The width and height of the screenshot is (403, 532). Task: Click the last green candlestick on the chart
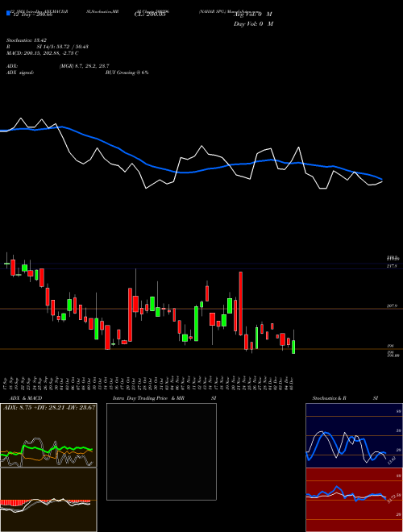[x=293, y=347]
